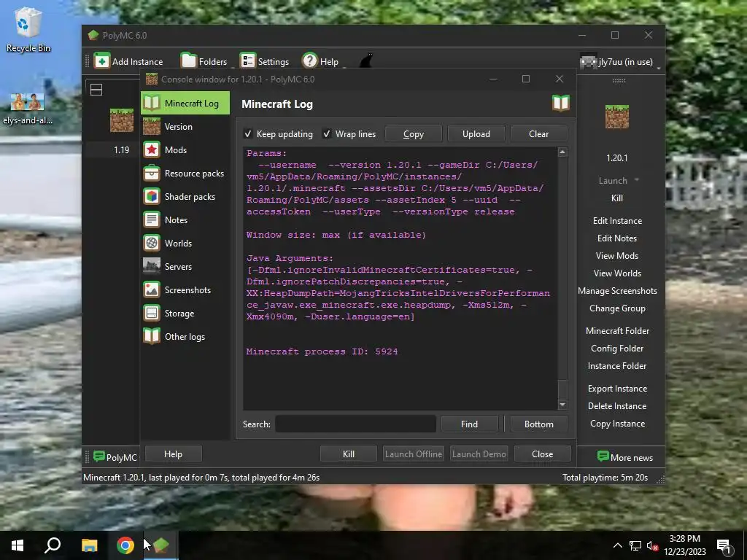Open the notifications center icon

click(724, 545)
